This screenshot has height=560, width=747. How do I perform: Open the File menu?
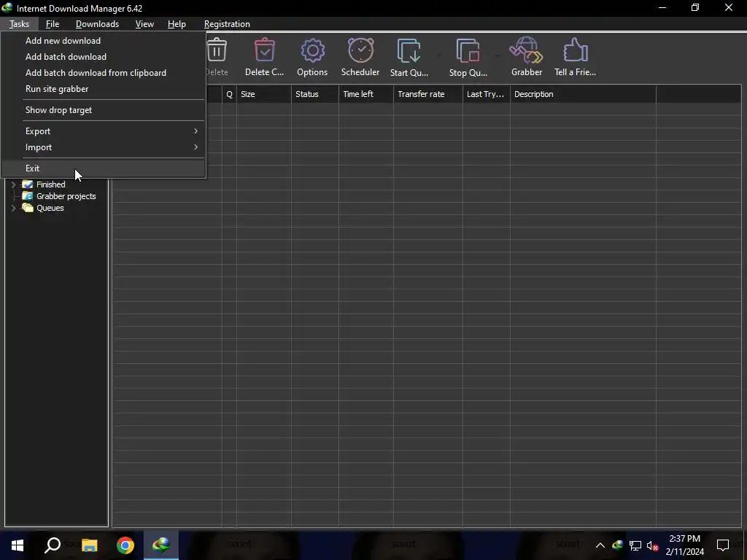[x=53, y=24]
